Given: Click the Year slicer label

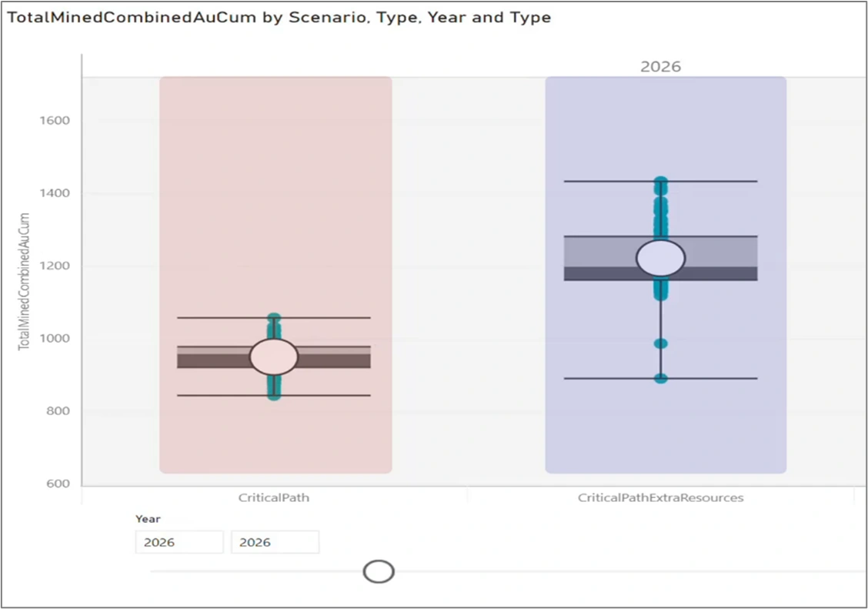Looking at the screenshot, I should coord(148,519).
